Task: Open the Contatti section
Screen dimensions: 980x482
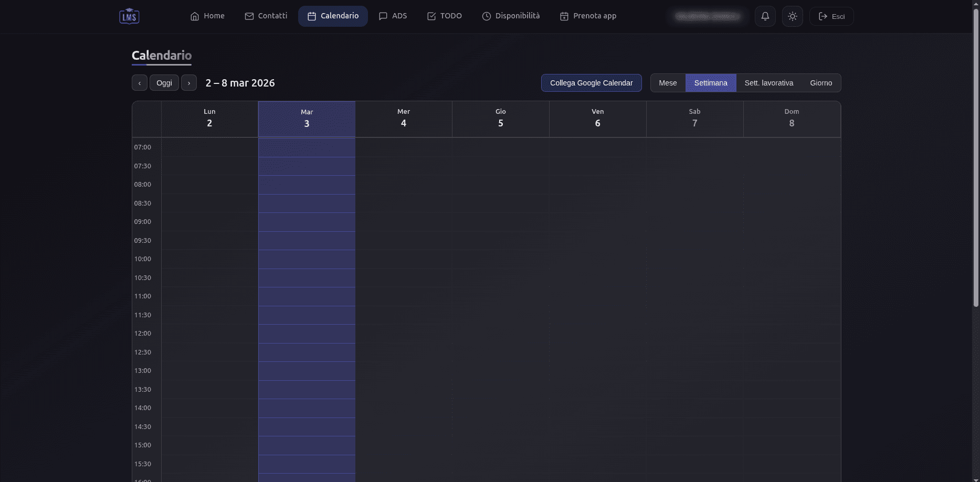Action: click(x=266, y=16)
